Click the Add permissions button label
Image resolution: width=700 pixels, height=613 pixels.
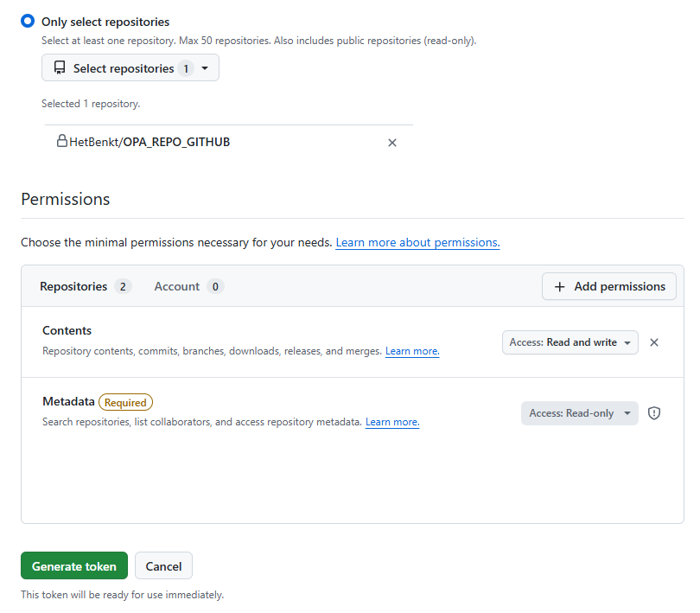coord(620,286)
